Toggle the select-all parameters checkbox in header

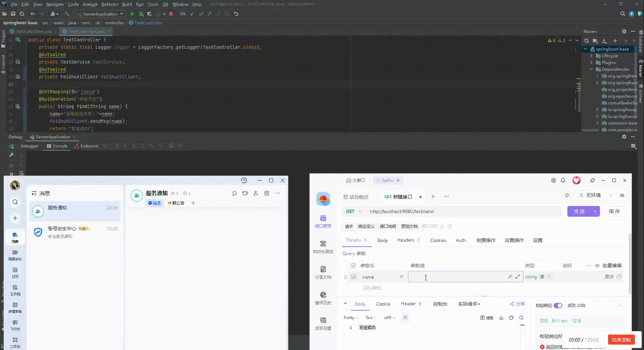pos(353,266)
